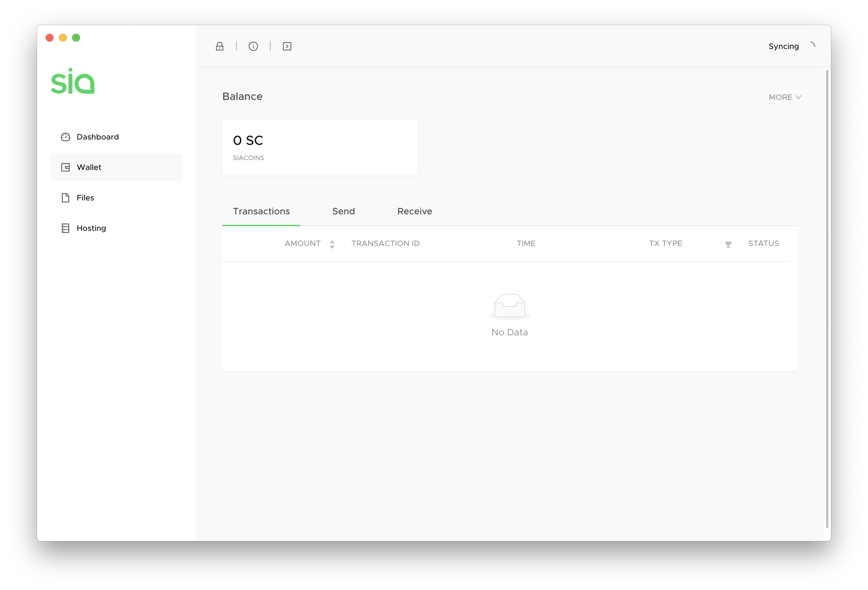Open the terminal console icon
Screen dimensions: 868x590
(287, 46)
